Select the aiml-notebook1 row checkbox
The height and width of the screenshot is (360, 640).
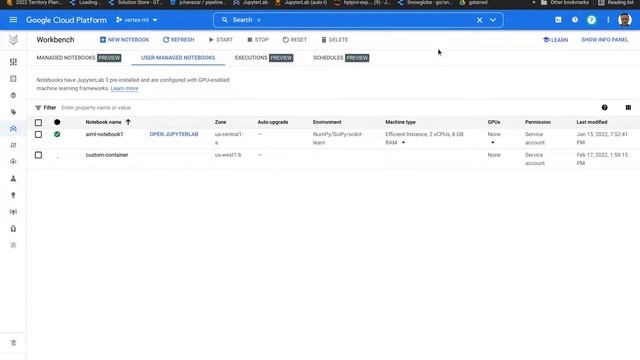(x=38, y=134)
